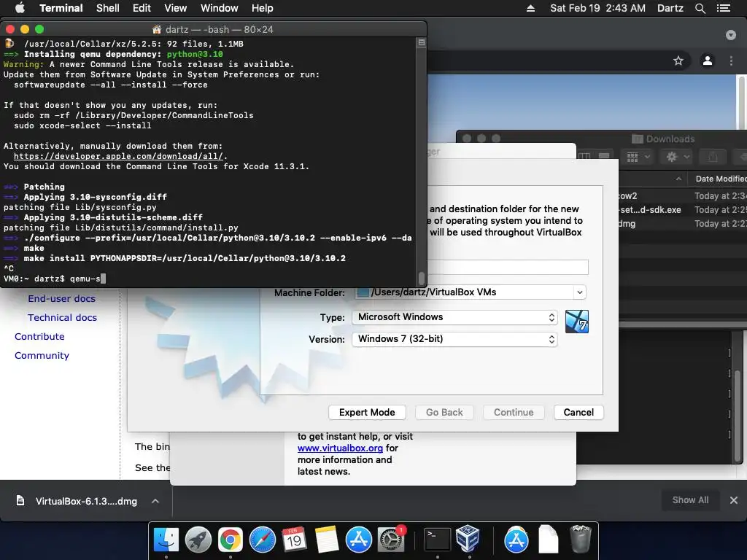Screen dimensions: 747x560
Task: Select gallery view icon in Finder toolbar
Action: tap(604, 157)
